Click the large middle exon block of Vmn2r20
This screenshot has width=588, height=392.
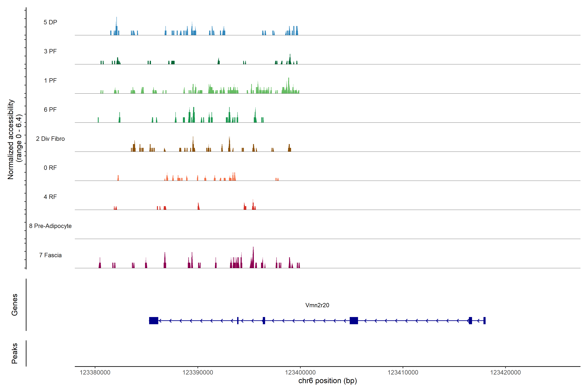(353, 320)
